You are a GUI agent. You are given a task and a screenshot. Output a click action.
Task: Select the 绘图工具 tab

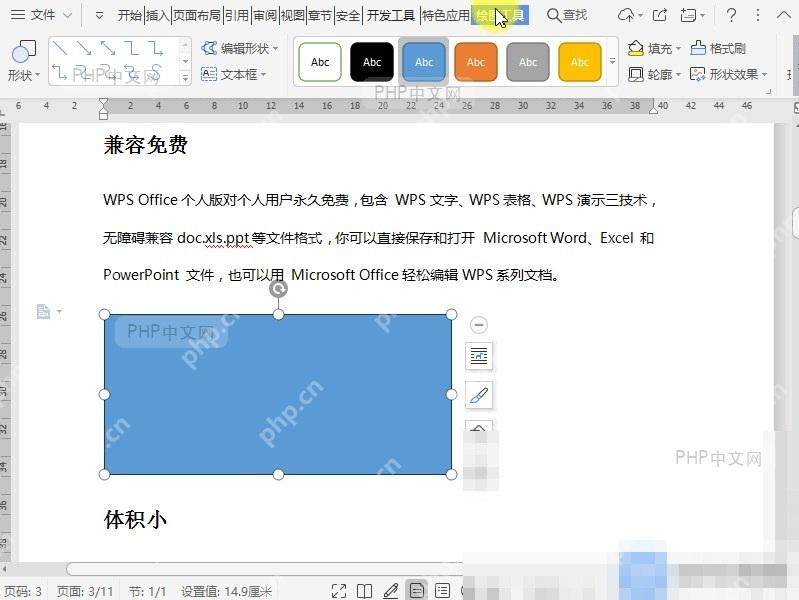pyautogui.click(x=500, y=16)
